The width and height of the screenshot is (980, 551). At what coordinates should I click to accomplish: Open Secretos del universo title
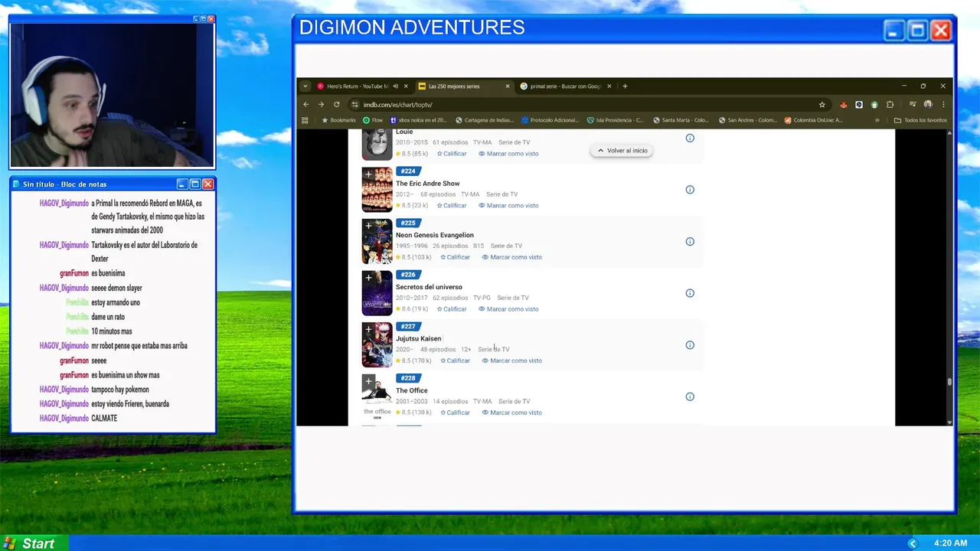429,287
